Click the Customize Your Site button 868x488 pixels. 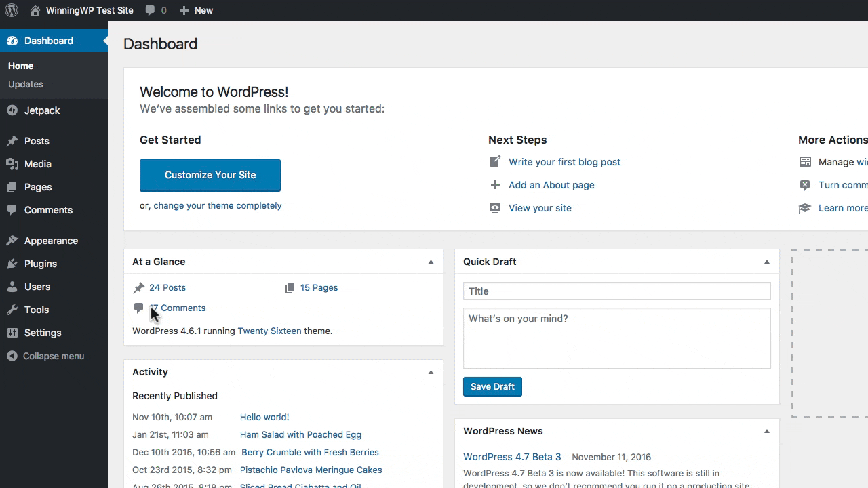point(210,175)
